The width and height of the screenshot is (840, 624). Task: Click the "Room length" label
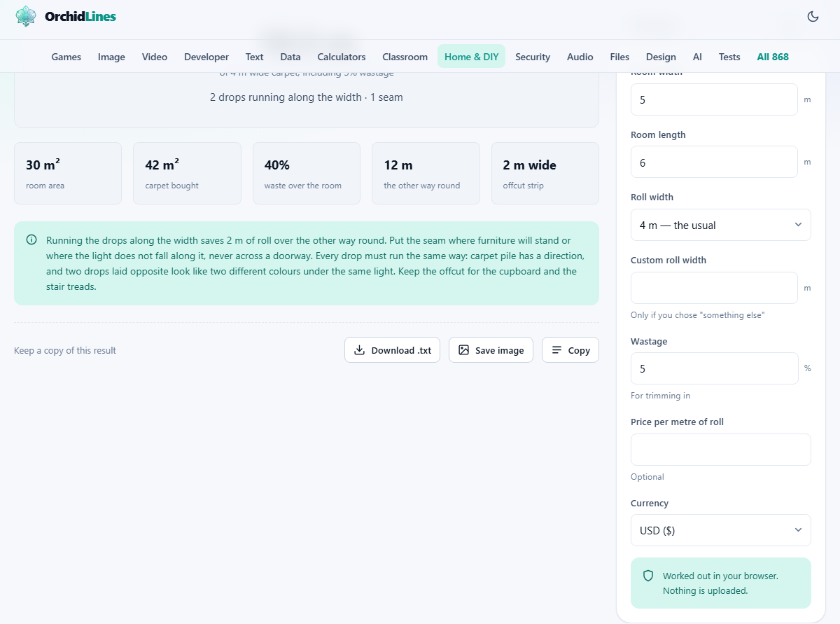click(658, 134)
